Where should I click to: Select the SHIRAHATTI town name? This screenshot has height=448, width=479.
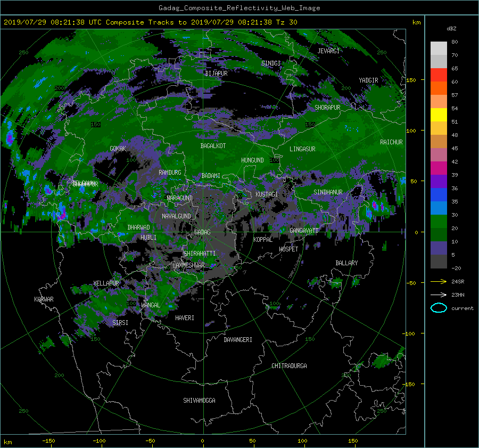coord(200,254)
